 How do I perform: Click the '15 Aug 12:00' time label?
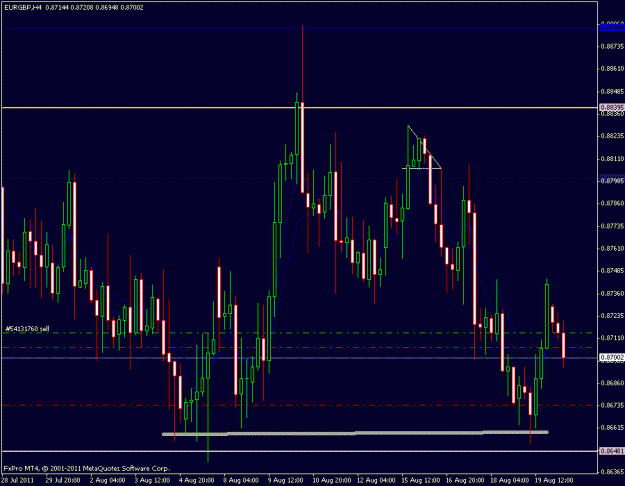pos(420,480)
